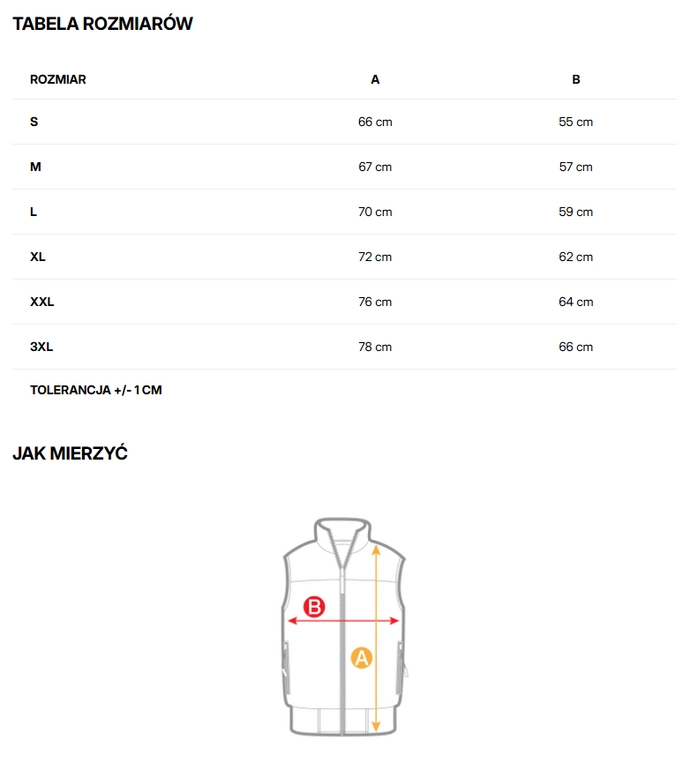Click the 66 cm value for S

click(375, 122)
